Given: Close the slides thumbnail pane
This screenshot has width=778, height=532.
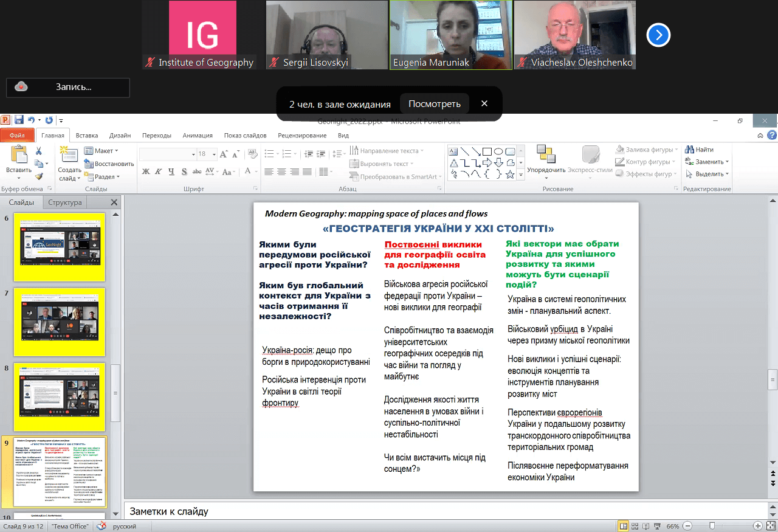Looking at the screenshot, I should 114,202.
